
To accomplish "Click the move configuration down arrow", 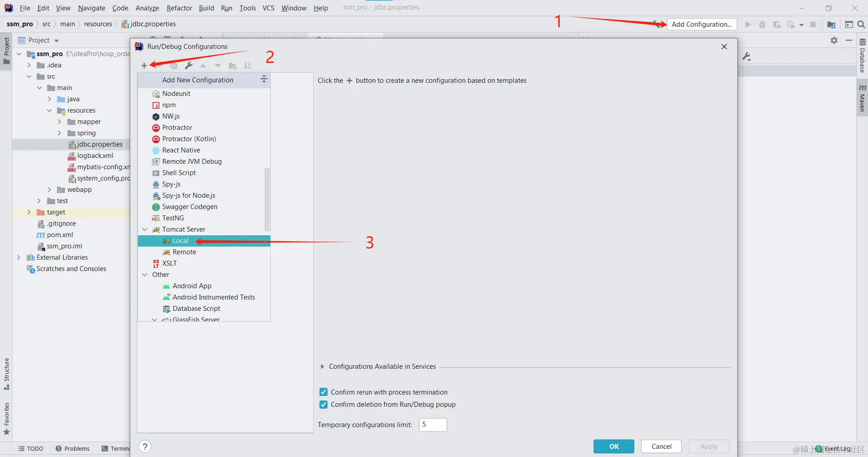I will pos(218,66).
